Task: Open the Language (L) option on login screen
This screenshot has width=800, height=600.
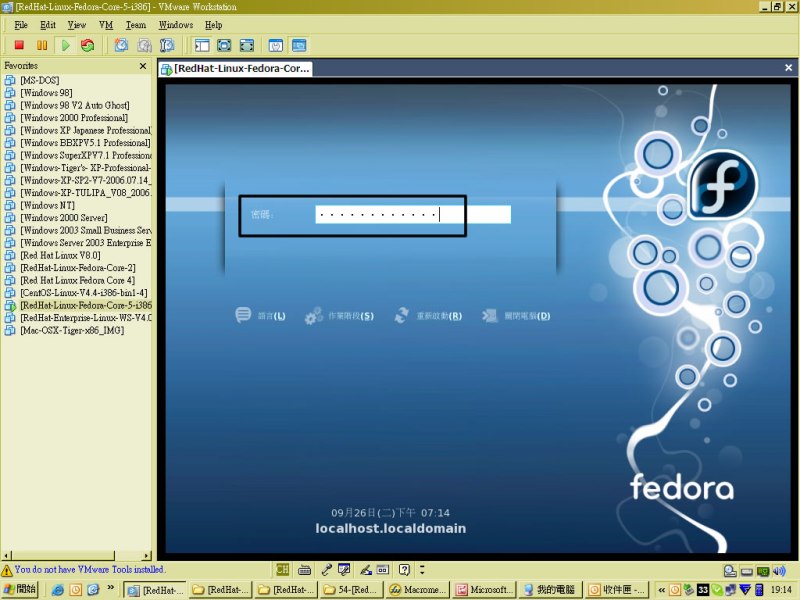Action: (260, 316)
